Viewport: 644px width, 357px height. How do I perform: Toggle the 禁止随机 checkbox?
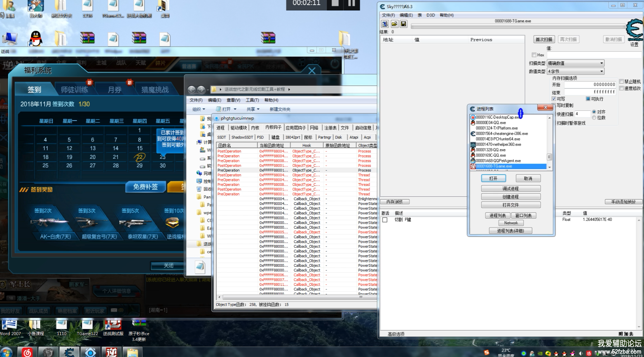[621, 81]
